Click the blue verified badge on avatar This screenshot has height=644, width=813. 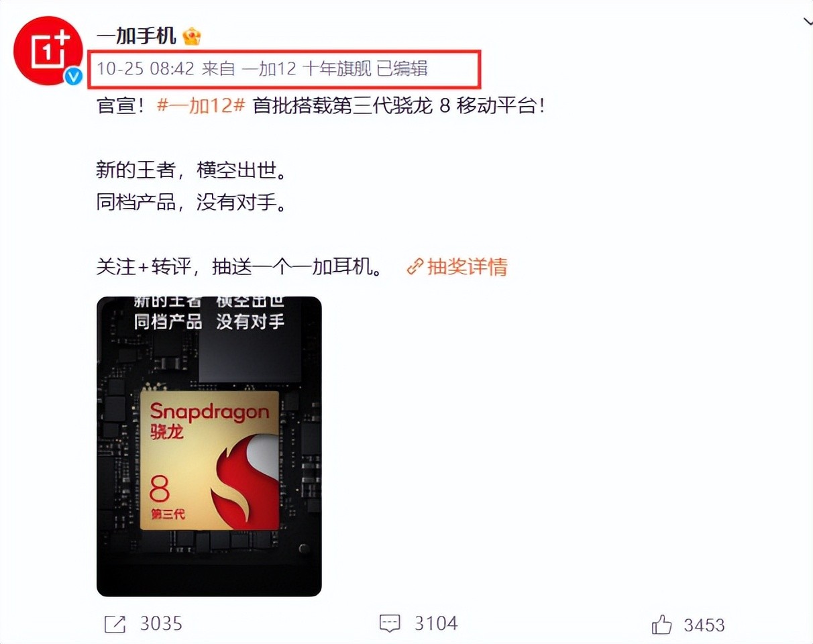point(72,76)
